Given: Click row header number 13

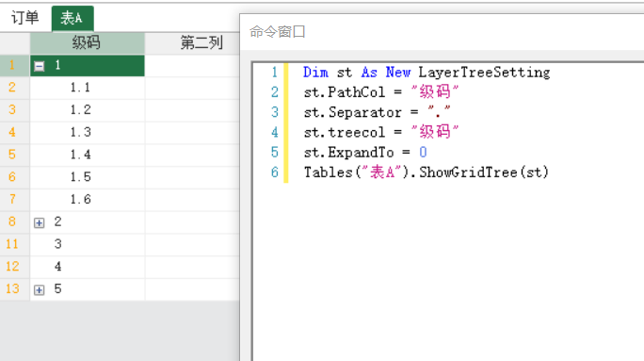Looking at the screenshot, I should [x=15, y=289].
